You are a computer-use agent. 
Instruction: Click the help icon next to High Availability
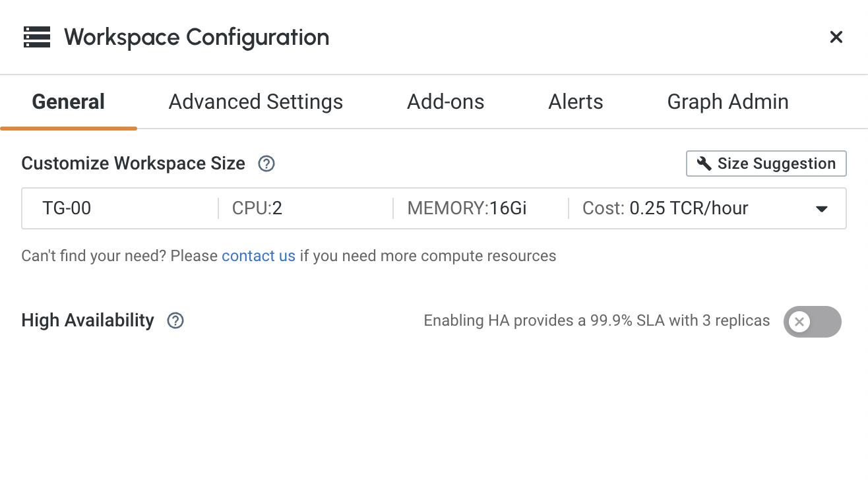175,320
